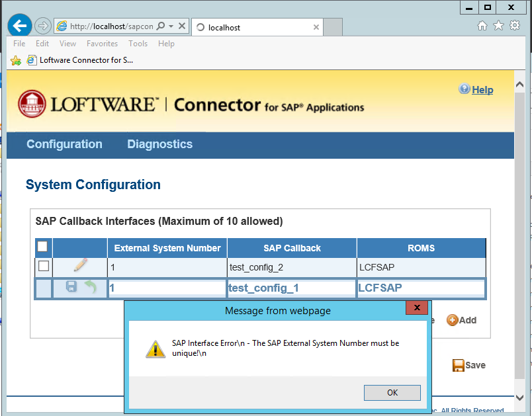The width and height of the screenshot is (532, 416).
Task: Click the add-to-favorites bar star icon
Action: click(x=16, y=60)
